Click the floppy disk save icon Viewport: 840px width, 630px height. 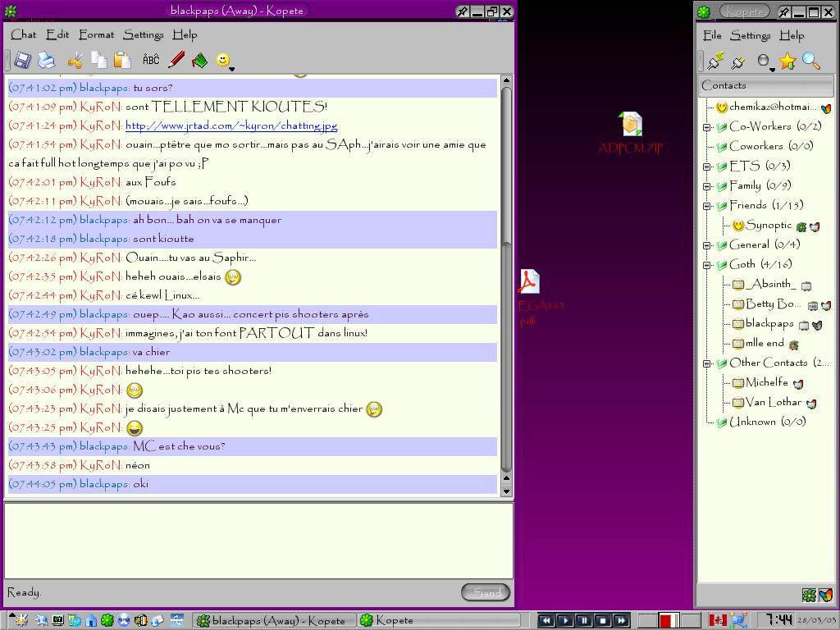(22, 60)
